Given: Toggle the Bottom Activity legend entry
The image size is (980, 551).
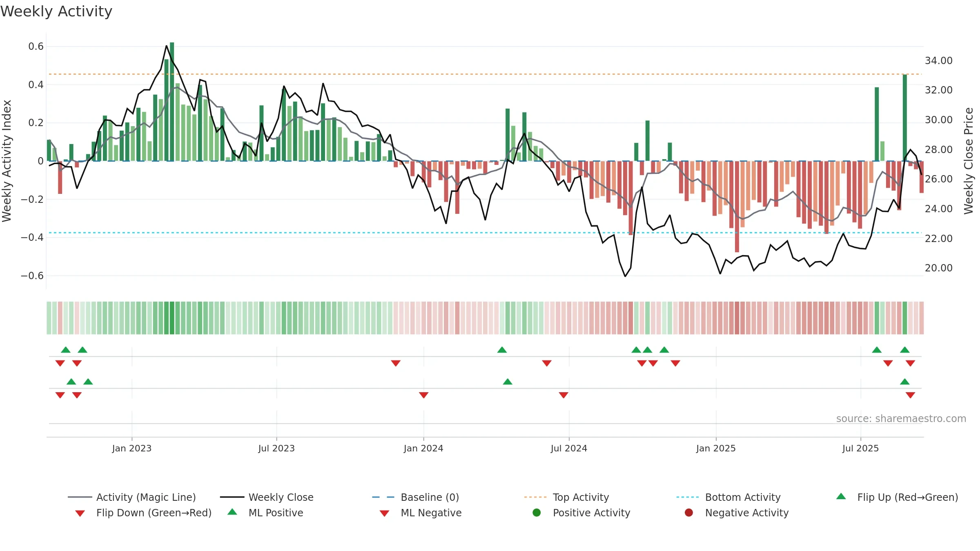Looking at the screenshot, I should click(x=728, y=497).
